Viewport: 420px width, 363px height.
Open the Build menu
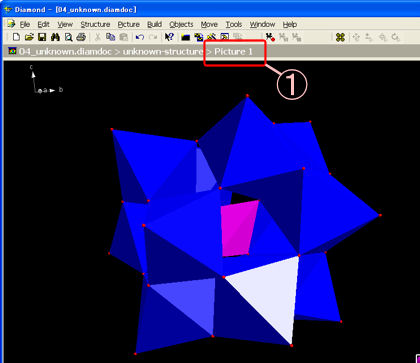click(x=154, y=24)
